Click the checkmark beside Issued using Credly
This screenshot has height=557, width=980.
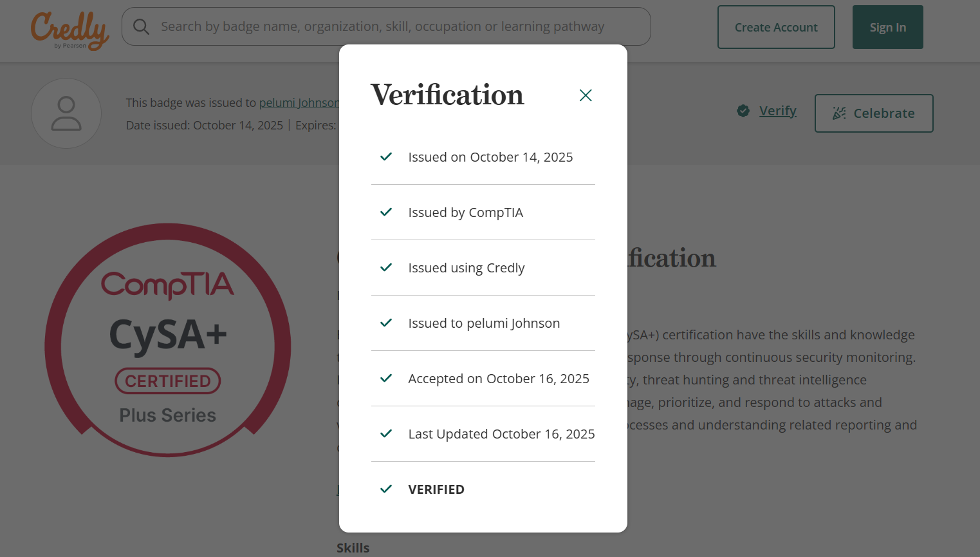pyautogui.click(x=385, y=267)
